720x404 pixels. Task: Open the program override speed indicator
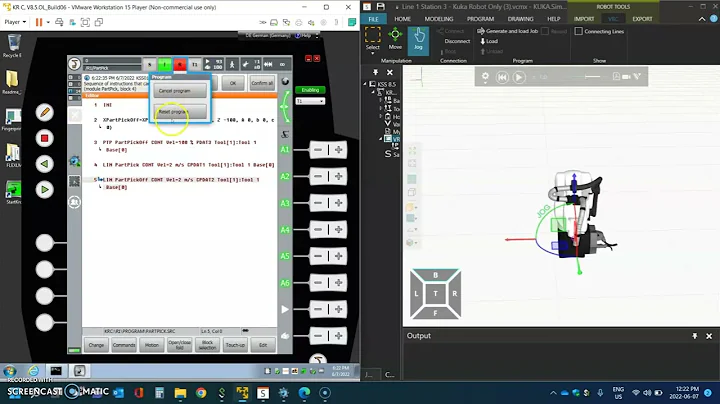213,64
